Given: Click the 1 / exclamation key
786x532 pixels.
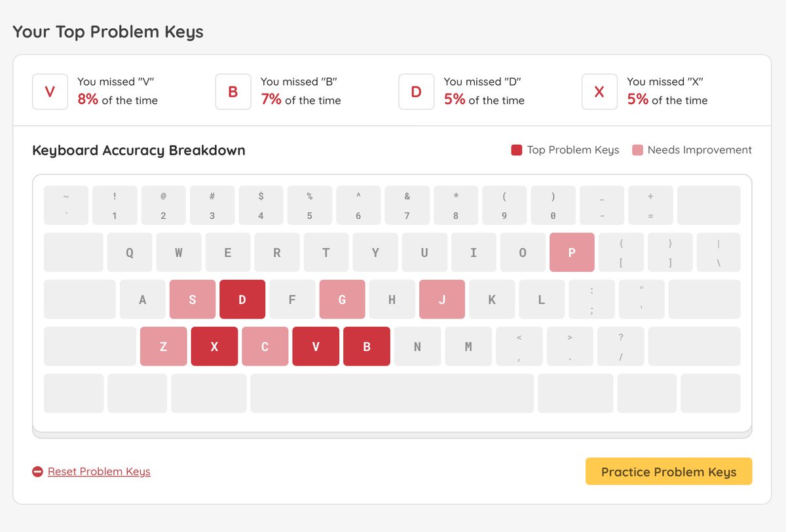Looking at the screenshot, I should [x=115, y=205].
